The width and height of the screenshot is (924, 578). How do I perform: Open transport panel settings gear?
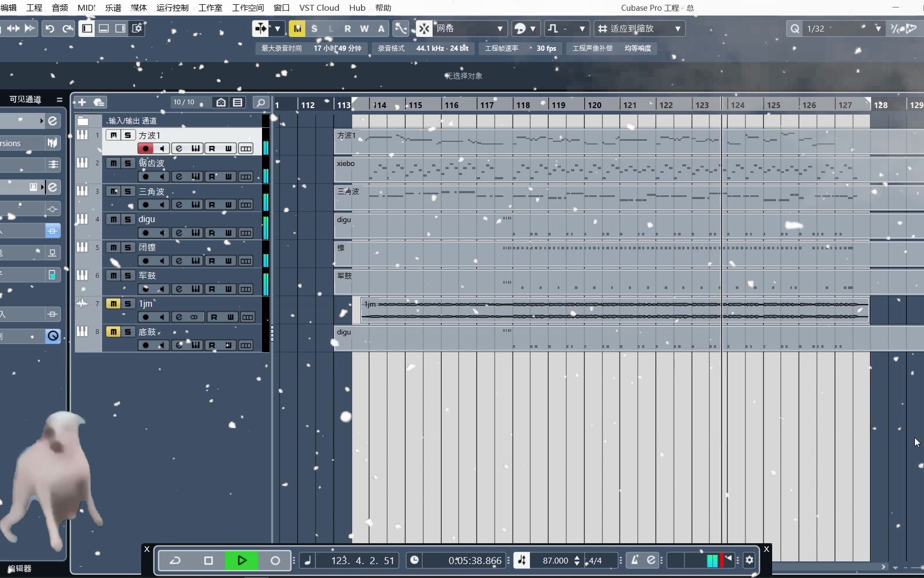[x=749, y=560]
